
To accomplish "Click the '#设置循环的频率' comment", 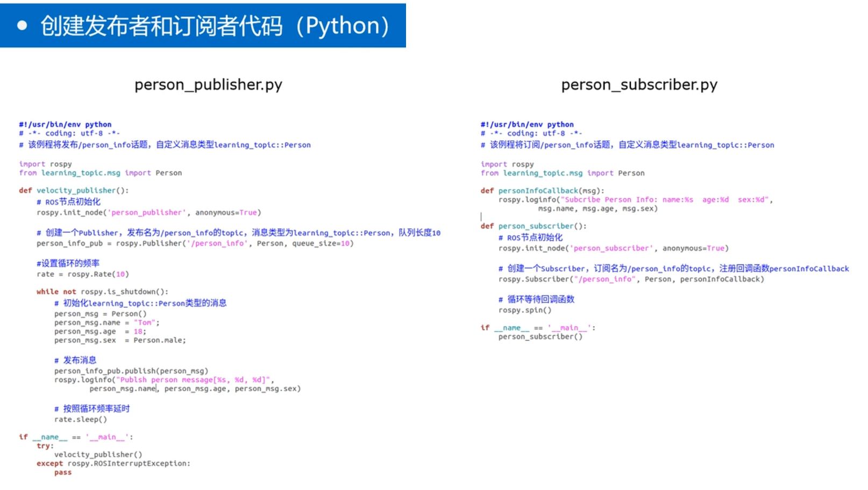I will [x=68, y=263].
